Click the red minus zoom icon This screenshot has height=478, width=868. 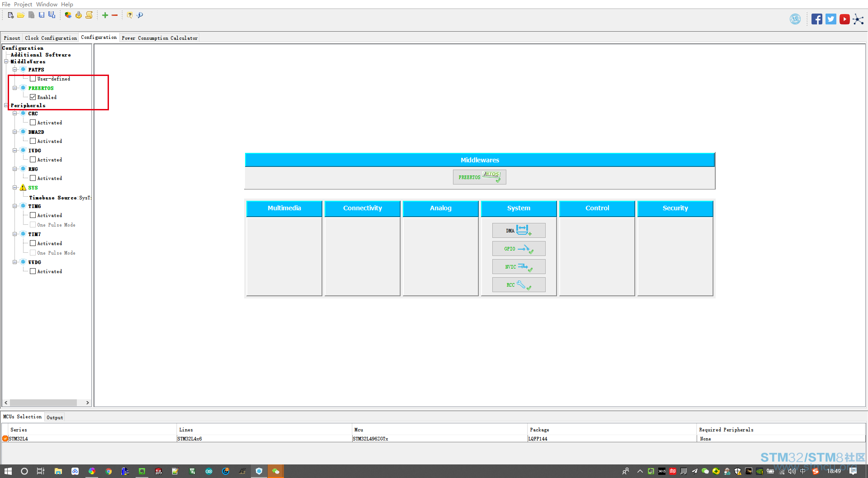pyautogui.click(x=115, y=15)
